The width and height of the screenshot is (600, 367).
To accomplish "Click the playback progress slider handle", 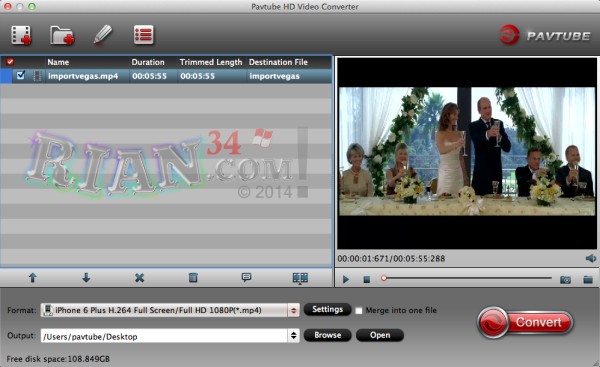I will (x=384, y=278).
